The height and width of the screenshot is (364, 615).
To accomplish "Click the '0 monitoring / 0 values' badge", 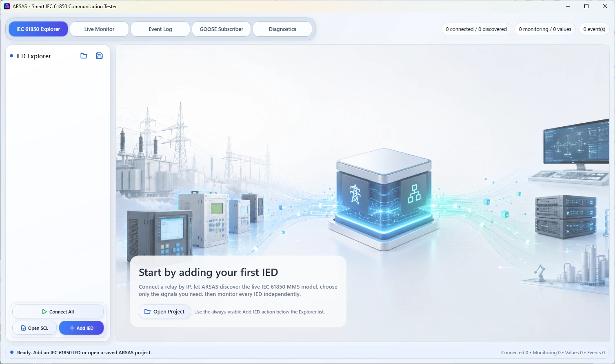I will 545,29.
